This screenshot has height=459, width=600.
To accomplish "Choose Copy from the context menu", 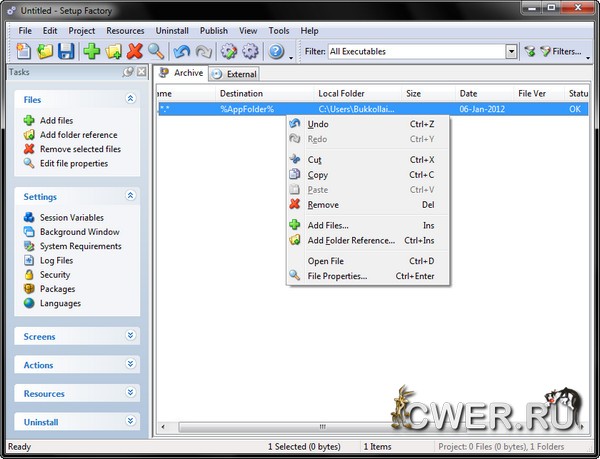I will click(317, 175).
